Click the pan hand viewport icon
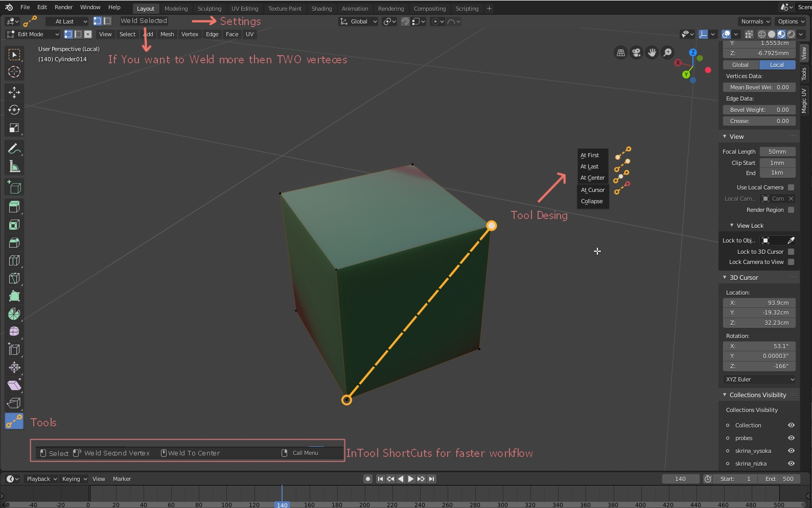The width and height of the screenshot is (812, 508). pos(652,53)
